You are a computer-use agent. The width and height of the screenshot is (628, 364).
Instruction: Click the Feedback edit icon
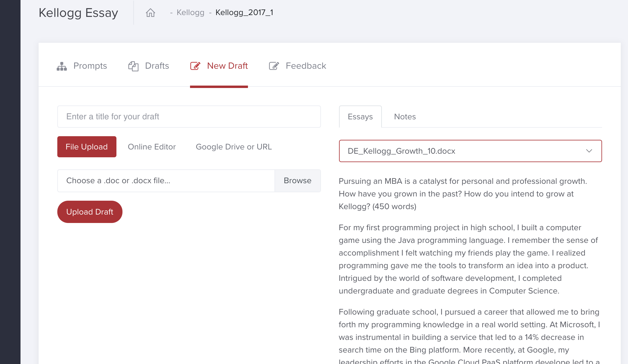click(274, 66)
